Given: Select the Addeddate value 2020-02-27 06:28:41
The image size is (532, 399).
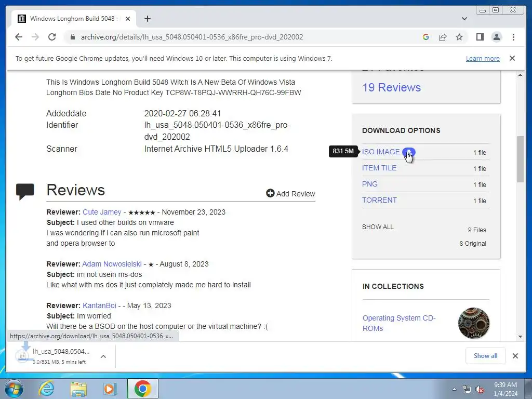Looking at the screenshot, I should [x=182, y=113].
